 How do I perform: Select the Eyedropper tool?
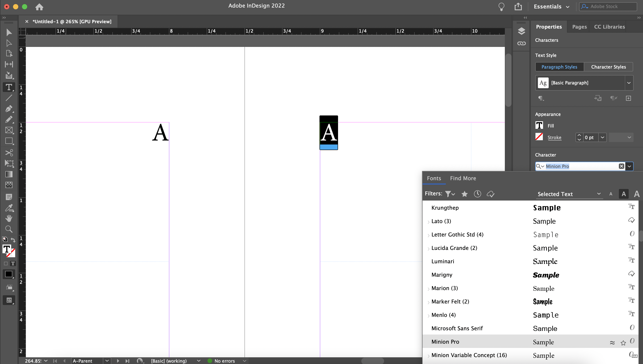[9, 208]
